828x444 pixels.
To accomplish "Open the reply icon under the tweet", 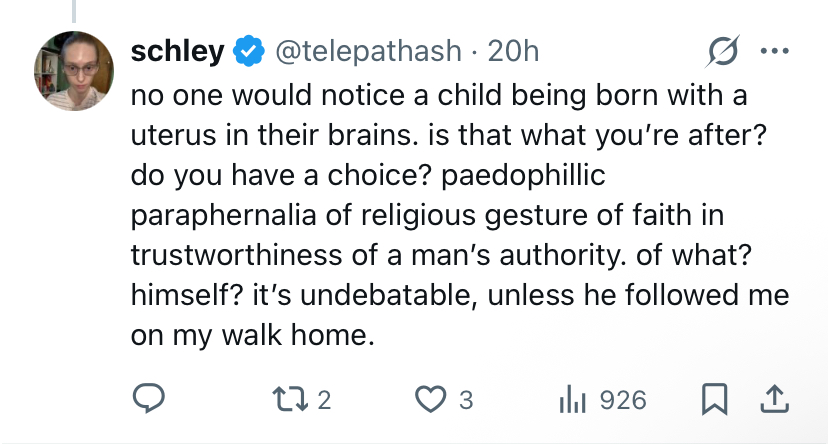I will (148, 399).
